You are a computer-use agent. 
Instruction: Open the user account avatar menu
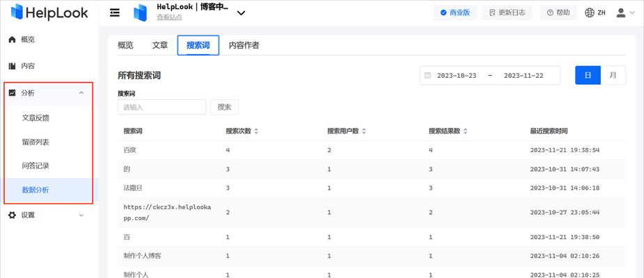tap(625, 13)
